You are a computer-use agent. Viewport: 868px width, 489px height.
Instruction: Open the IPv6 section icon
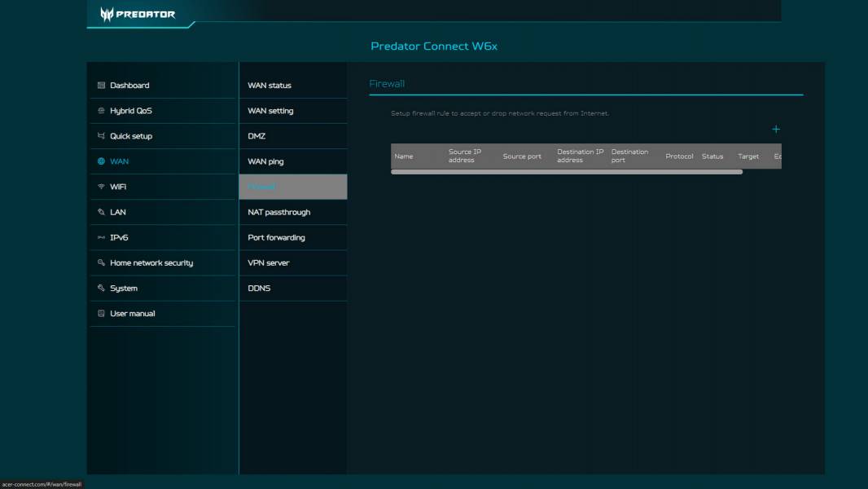(x=100, y=237)
